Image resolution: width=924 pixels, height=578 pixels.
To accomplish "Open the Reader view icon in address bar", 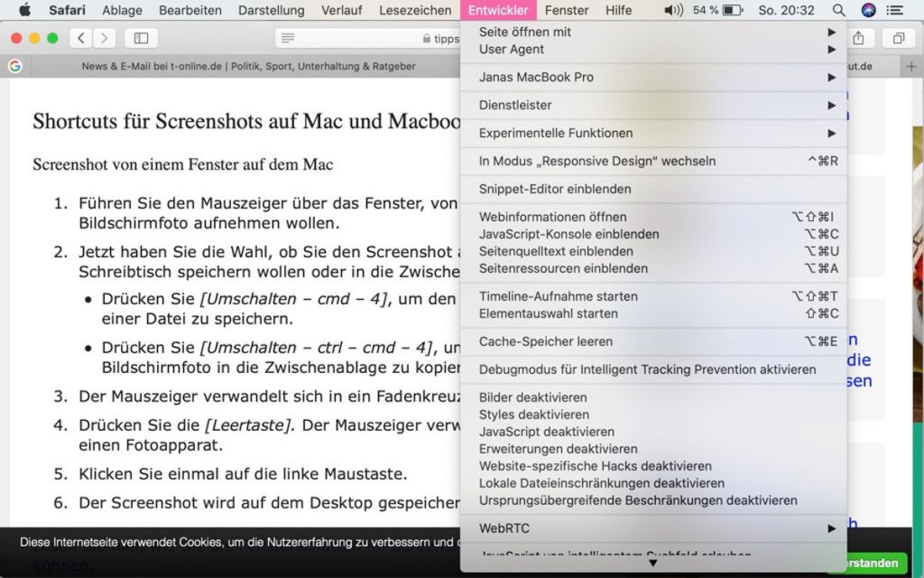I will click(288, 38).
